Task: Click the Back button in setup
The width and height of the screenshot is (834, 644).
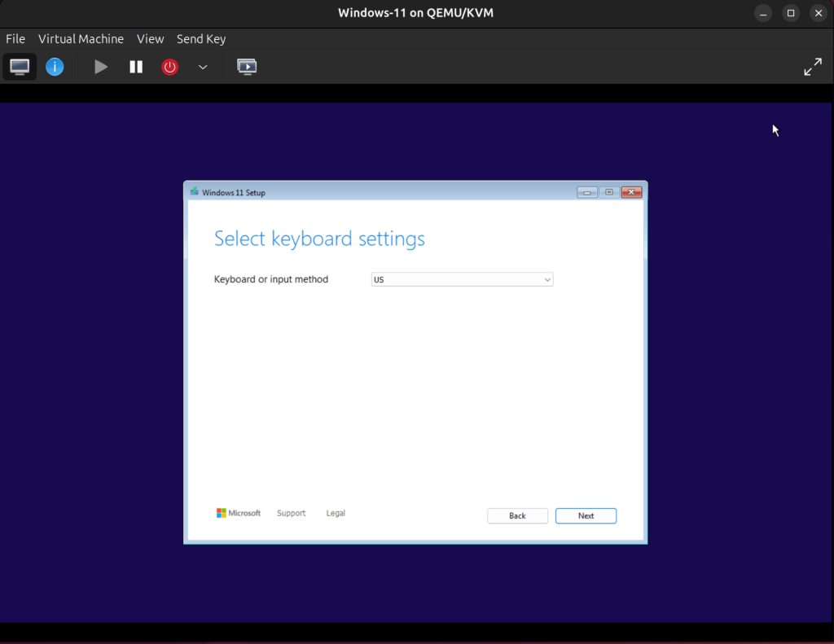Action: (517, 515)
